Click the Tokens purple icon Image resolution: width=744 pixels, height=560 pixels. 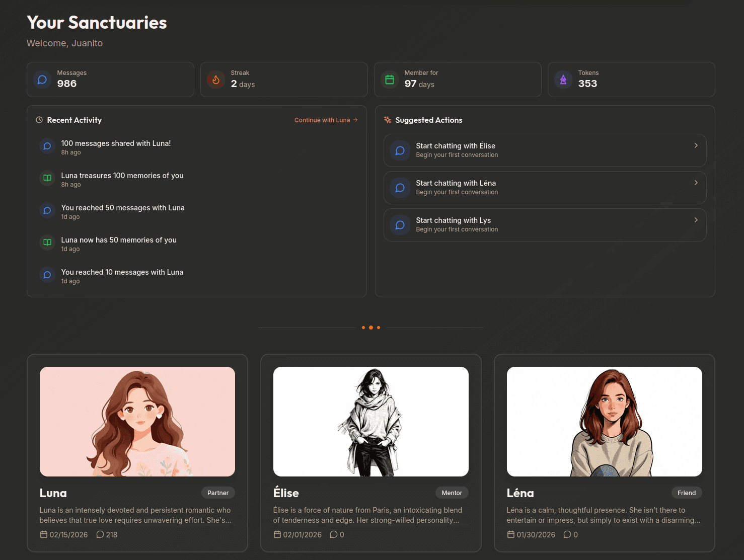click(x=563, y=79)
